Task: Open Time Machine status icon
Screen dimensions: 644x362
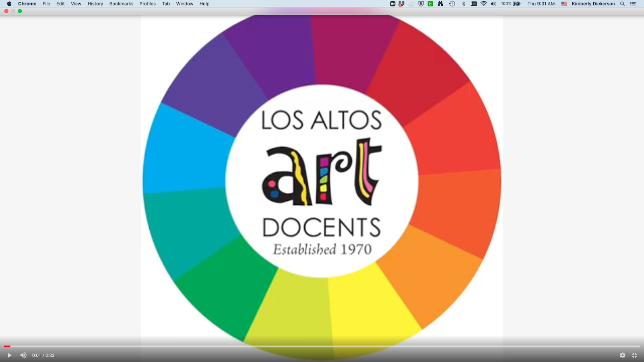Action: click(452, 4)
